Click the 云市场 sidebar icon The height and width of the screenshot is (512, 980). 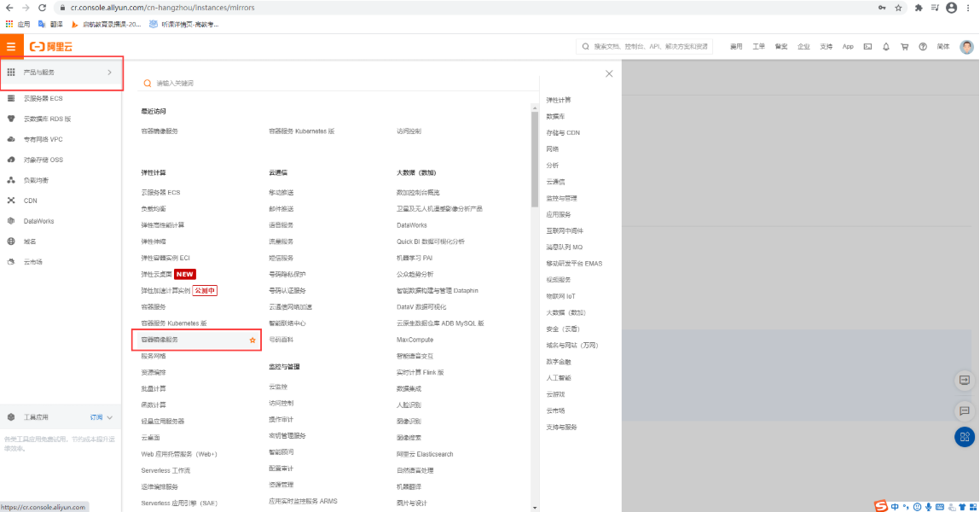(11, 262)
